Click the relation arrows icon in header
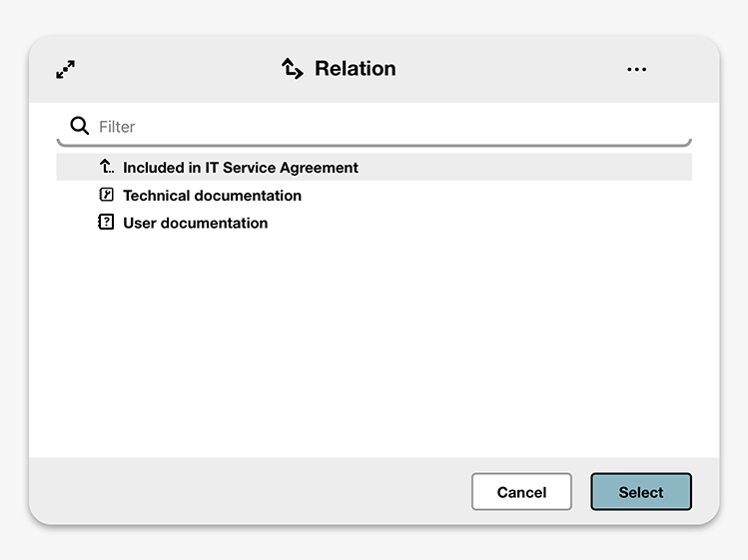Screen dimensions: 748x560 (x=292, y=69)
